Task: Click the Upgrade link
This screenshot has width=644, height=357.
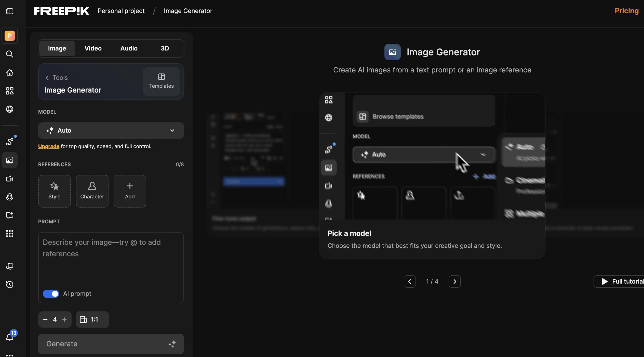Action: pos(49,146)
